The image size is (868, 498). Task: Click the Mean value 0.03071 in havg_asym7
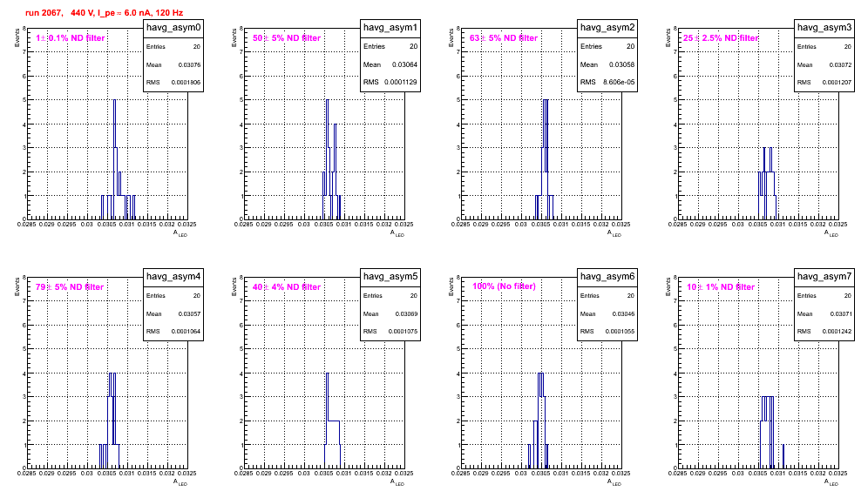(840, 313)
